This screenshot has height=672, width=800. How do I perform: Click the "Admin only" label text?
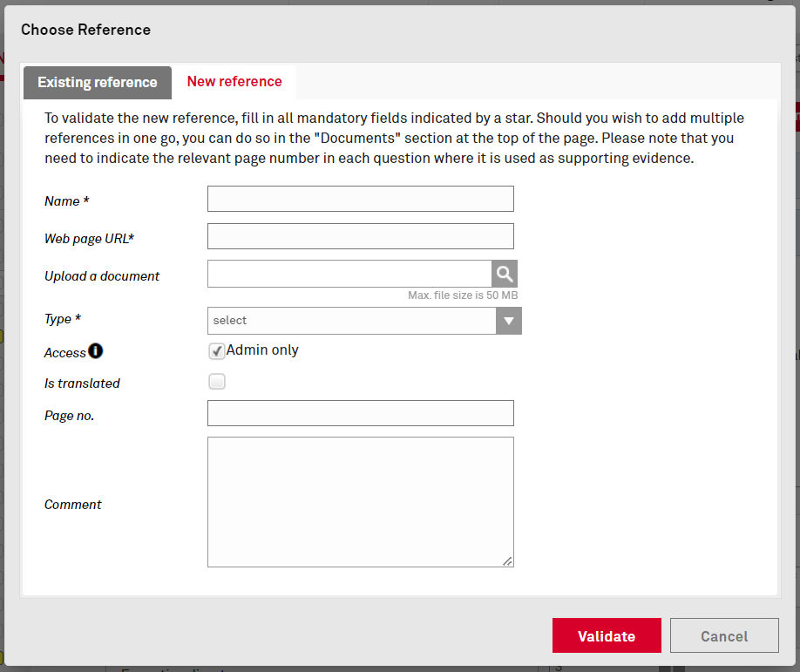pyautogui.click(x=262, y=350)
